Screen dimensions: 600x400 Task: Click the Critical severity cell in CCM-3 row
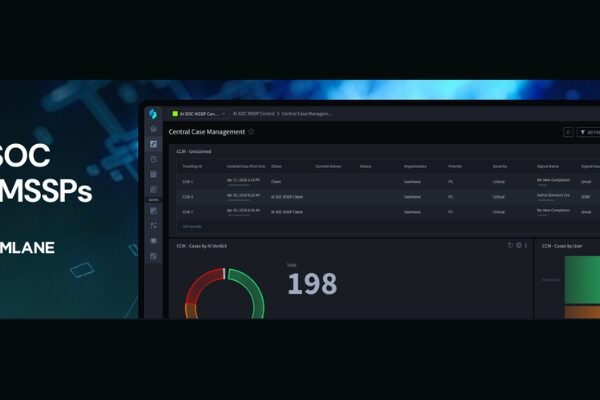click(499, 197)
